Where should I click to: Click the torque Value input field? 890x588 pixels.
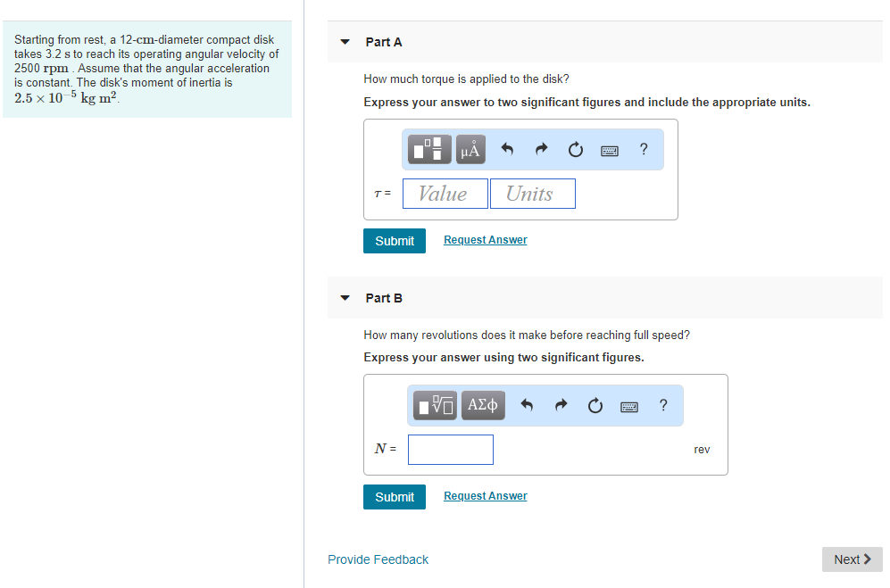tap(445, 194)
